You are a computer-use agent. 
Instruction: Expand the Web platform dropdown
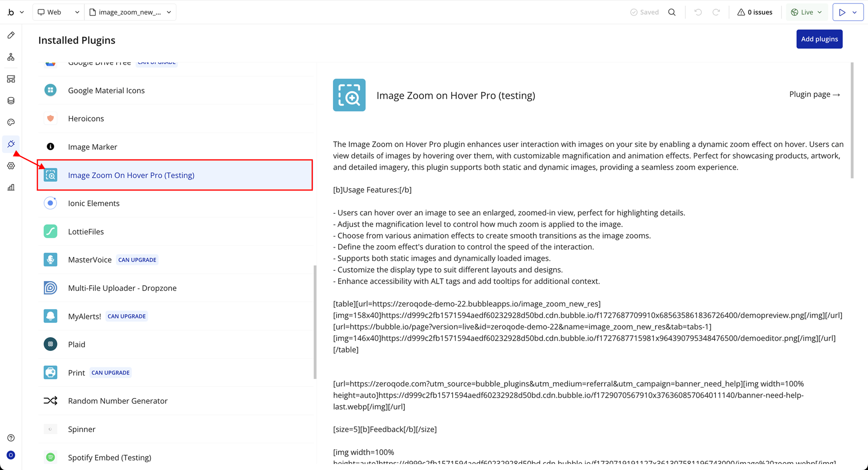pyautogui.click(x=58, y=12)
